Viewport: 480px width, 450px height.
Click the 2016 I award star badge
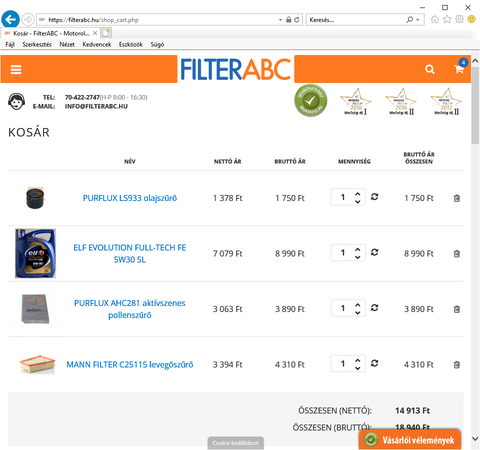[356, 102]
